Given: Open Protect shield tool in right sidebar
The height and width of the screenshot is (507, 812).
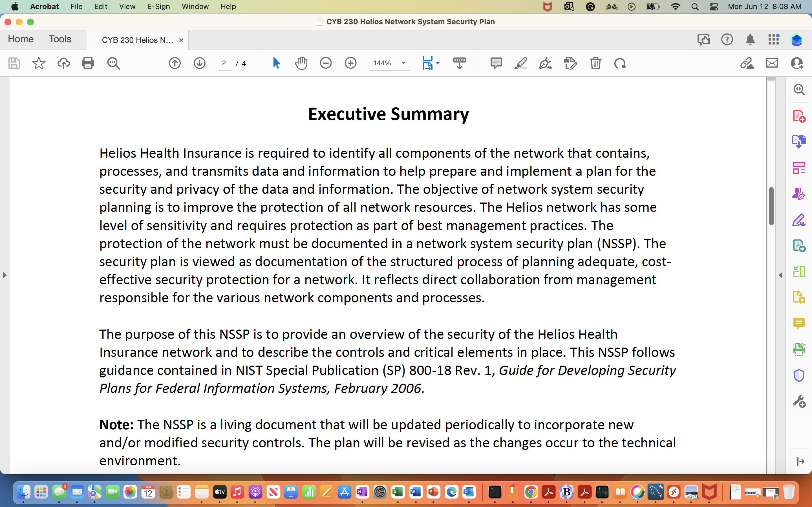Looking at the screenshot, I should [x=799, y=375].
